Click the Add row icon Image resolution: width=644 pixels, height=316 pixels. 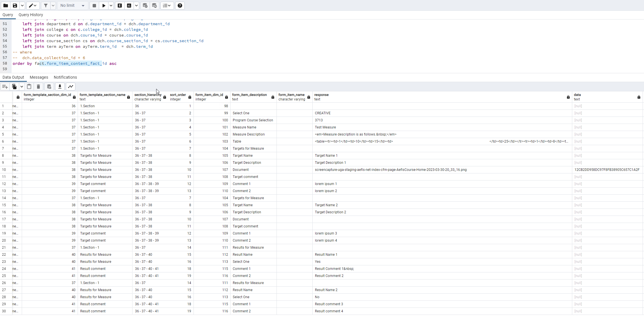(x=5, y=87)
